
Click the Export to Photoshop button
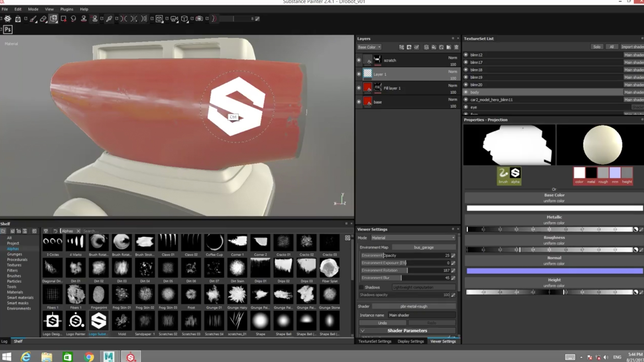pyautogui.click(x=8, y=30)
